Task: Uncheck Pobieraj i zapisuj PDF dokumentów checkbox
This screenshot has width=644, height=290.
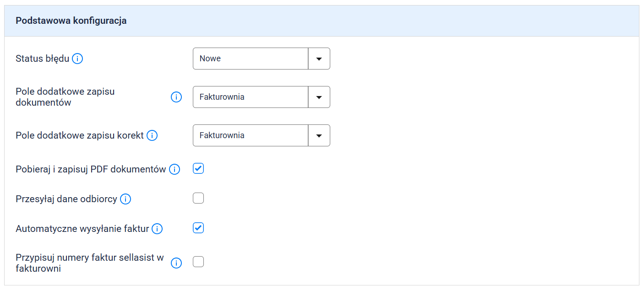Action: point(198,168)
